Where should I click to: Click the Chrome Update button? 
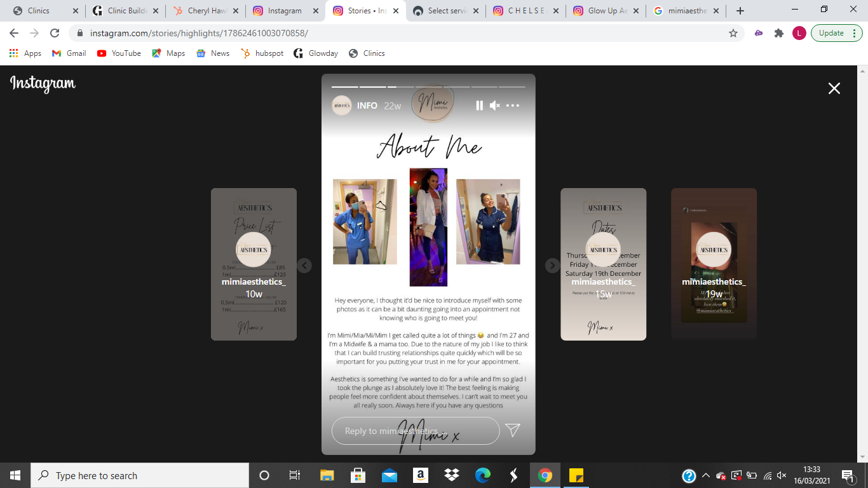click(837, 33)
